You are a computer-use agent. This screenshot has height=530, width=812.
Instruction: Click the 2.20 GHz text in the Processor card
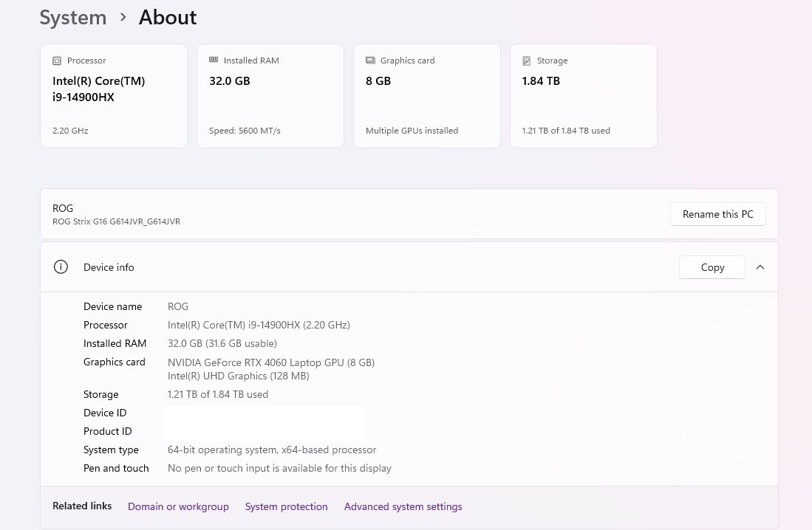70,131
